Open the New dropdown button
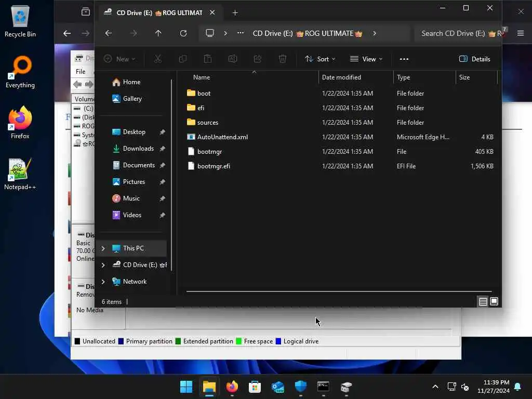Viewport: 532px width, 399px height. pyautogui.click(x=119, y=59)
